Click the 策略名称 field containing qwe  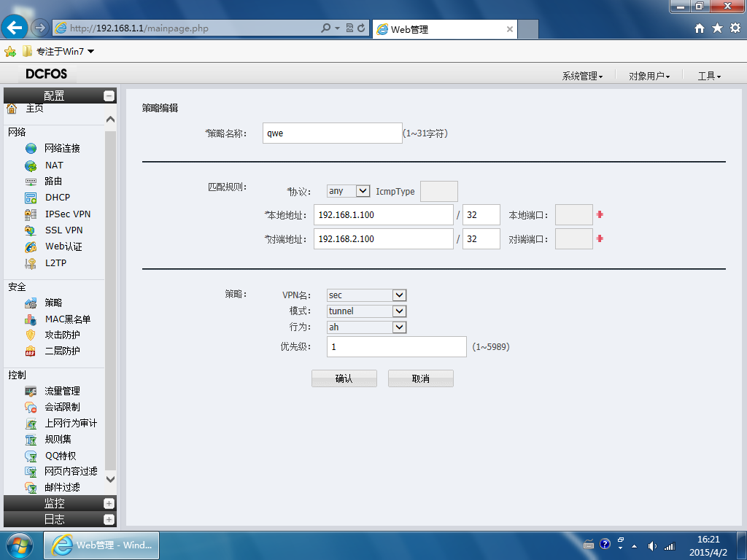tap(332, 133)
